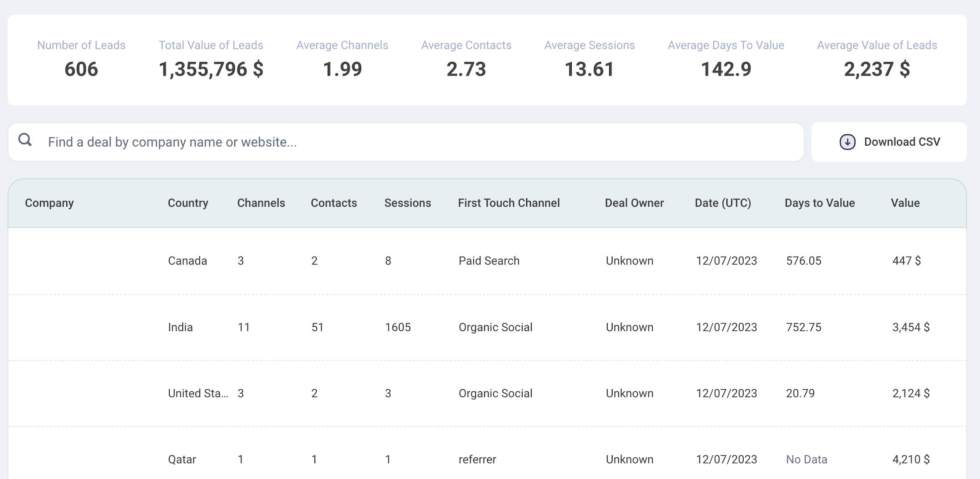Click the referrer channel cell
Image resolution: width=980 pixels, height=479 pixels.
(x=477, y=459)
